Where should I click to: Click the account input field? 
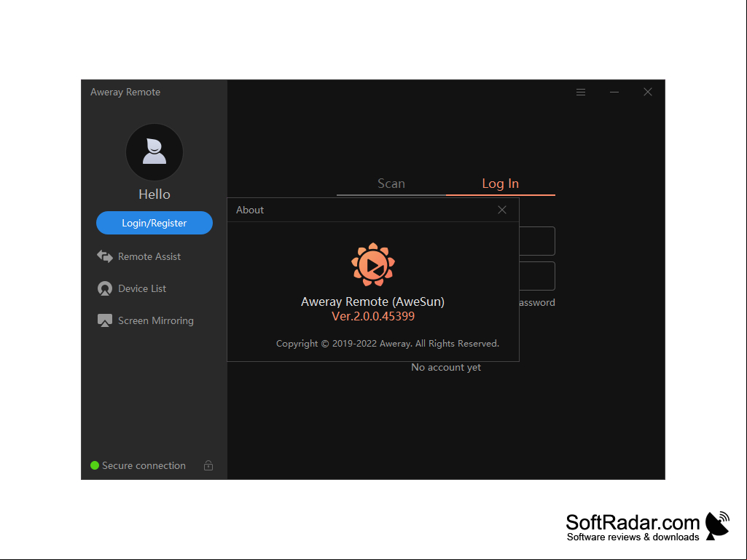point(537,241)
